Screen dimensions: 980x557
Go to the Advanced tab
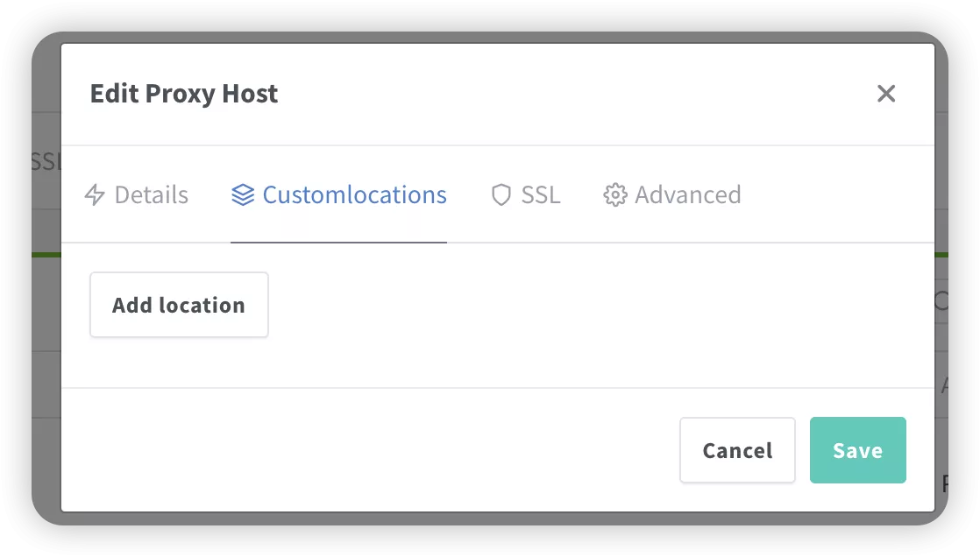[687, 194]
